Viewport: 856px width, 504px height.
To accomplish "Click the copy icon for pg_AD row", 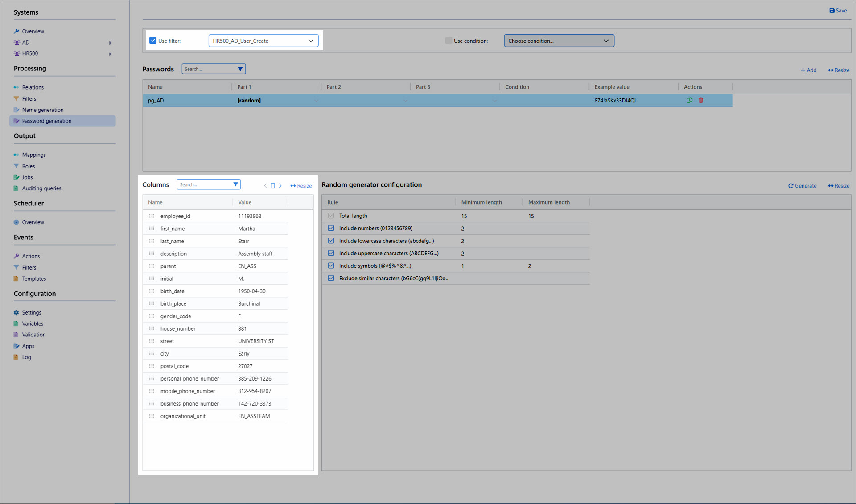I will (x=690, y=100).
